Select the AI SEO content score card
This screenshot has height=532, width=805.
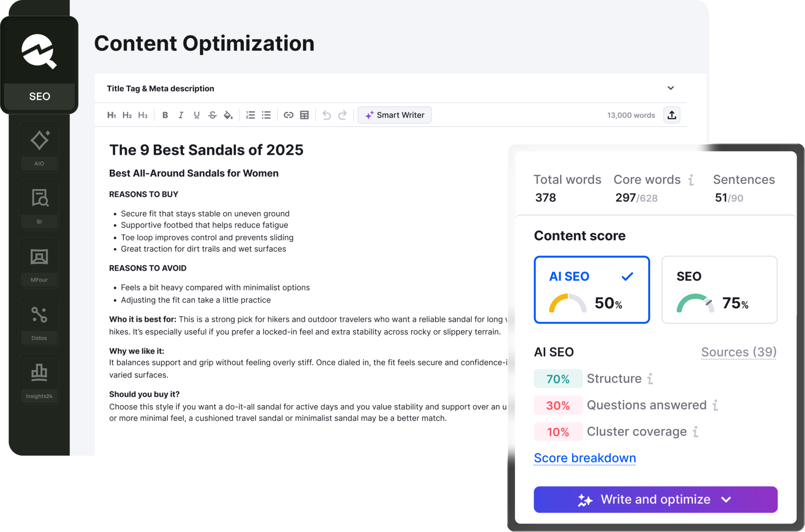591,289
